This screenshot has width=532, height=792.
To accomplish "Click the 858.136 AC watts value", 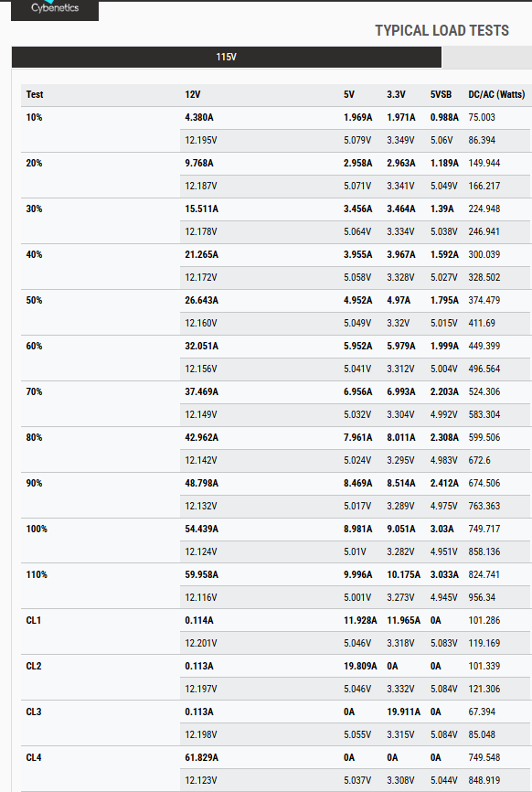I will tap(484, 551).
